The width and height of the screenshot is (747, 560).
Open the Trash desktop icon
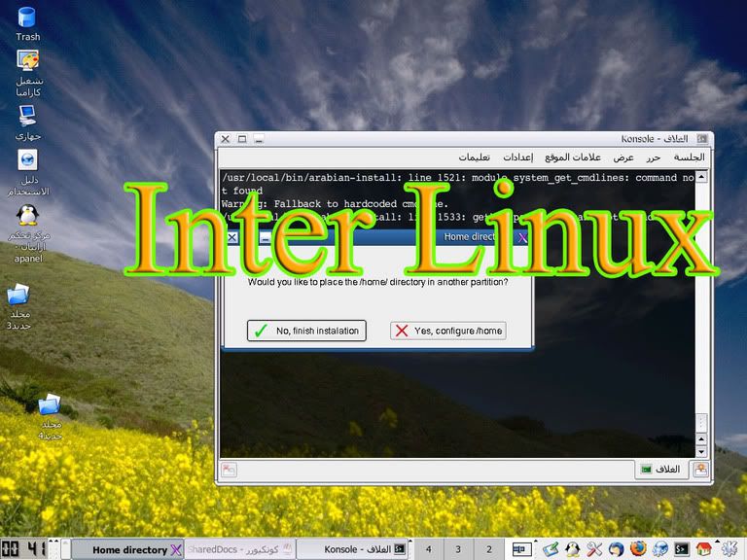(x=26, y=17)
